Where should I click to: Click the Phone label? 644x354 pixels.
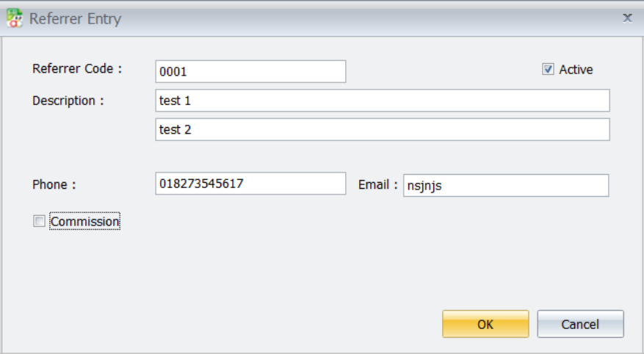pos(54,184)
